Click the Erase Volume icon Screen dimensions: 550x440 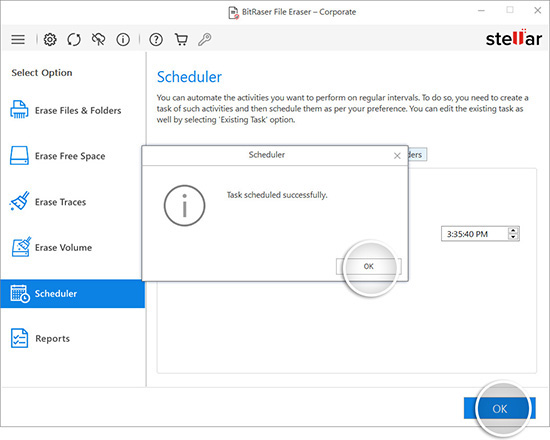[x=21, y=247]
